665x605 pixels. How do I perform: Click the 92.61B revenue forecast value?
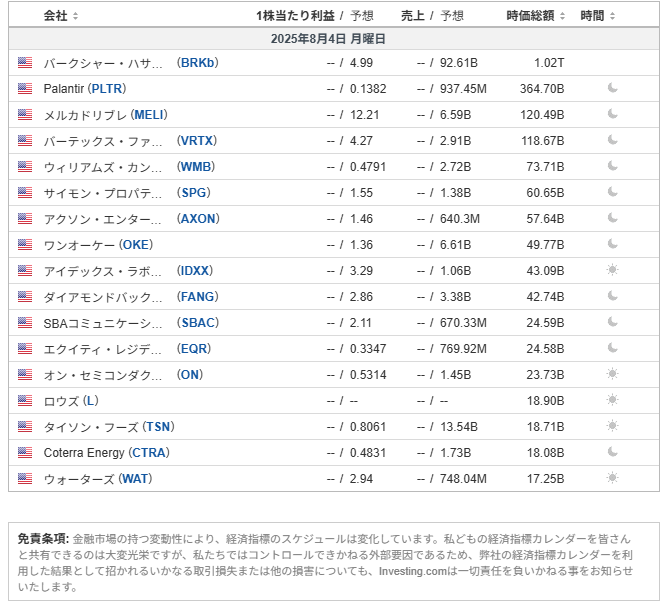[x=458, y=63]
